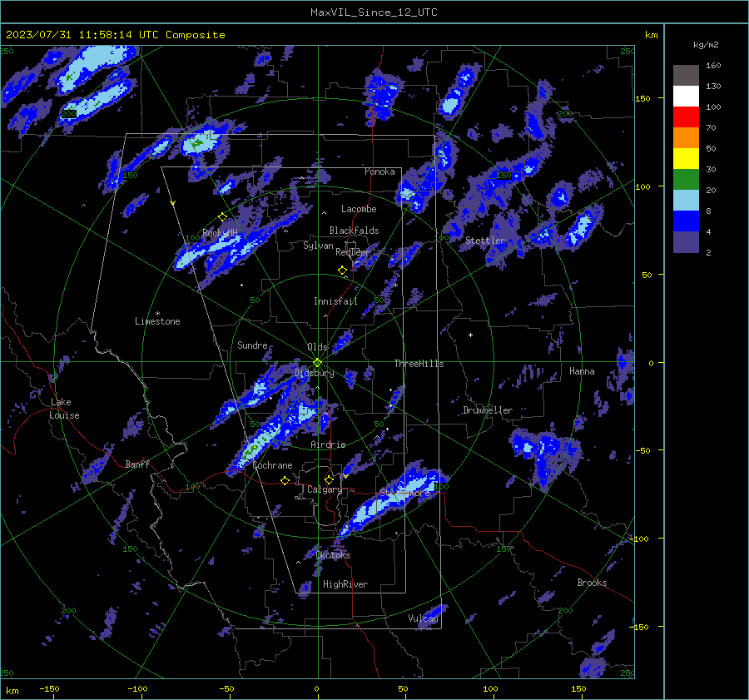Click the yellow diamond marker near RockyMH
The width and height of the screenshot is (749, 700).
tap(222, 217)
